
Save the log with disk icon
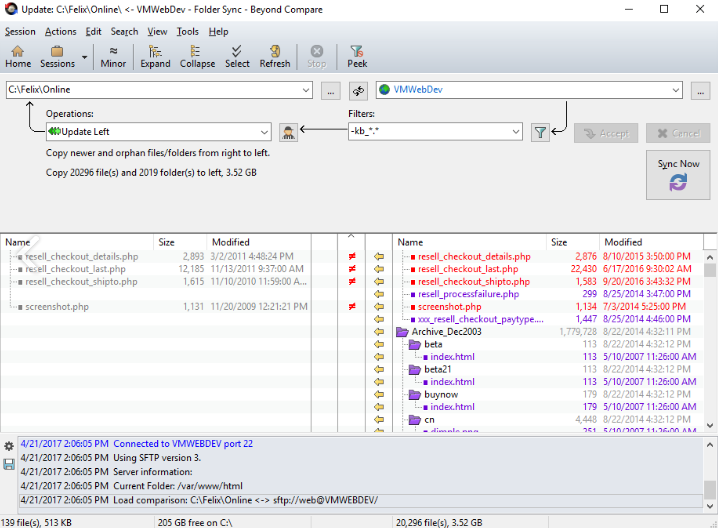(9, 464)
